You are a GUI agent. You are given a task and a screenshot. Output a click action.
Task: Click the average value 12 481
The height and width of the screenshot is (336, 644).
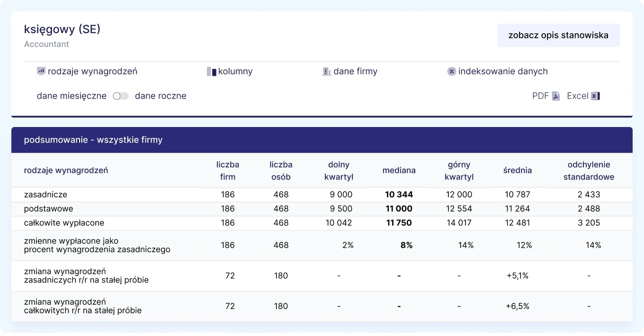518,223
